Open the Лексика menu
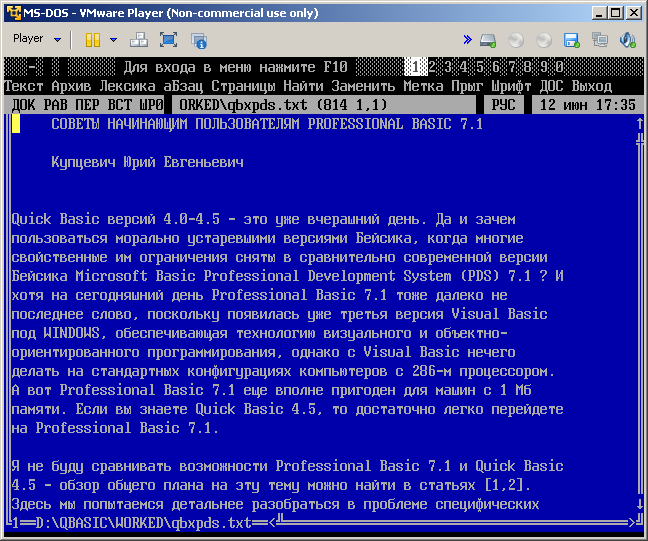648x541 pixels. coord(127,86)
